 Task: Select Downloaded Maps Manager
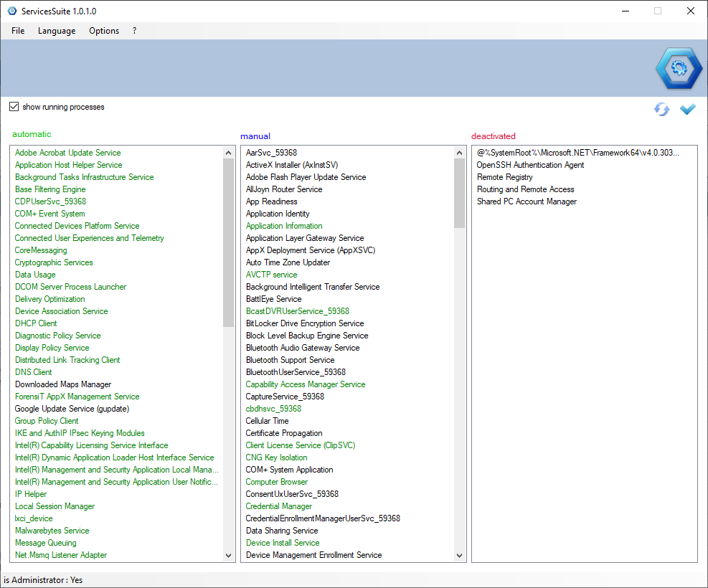[63, 384]
